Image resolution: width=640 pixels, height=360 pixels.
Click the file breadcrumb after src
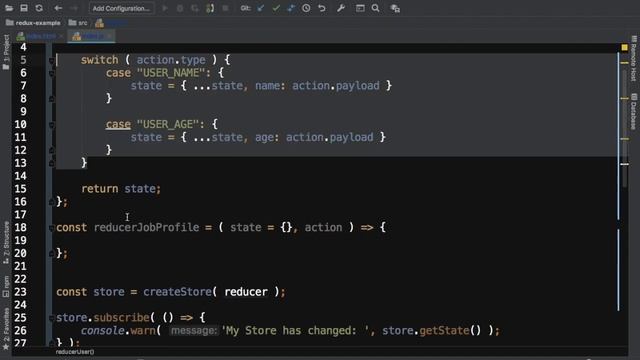coord(111,23)
